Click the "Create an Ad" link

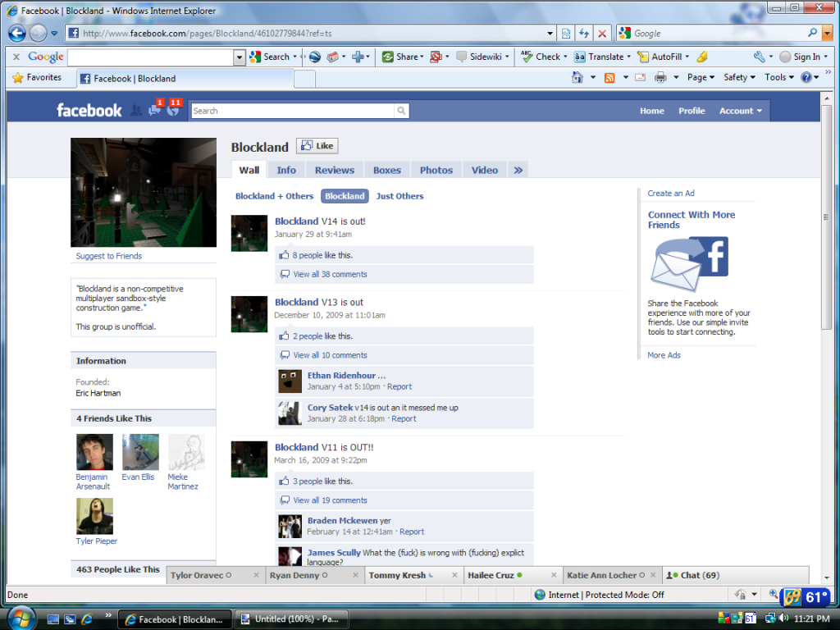pos(671,194)
